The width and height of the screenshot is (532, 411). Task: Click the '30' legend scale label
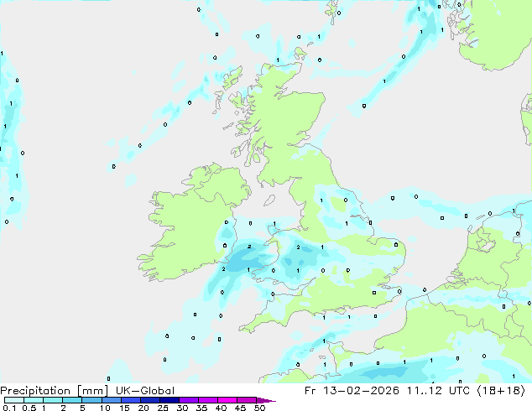coord(182,408)
